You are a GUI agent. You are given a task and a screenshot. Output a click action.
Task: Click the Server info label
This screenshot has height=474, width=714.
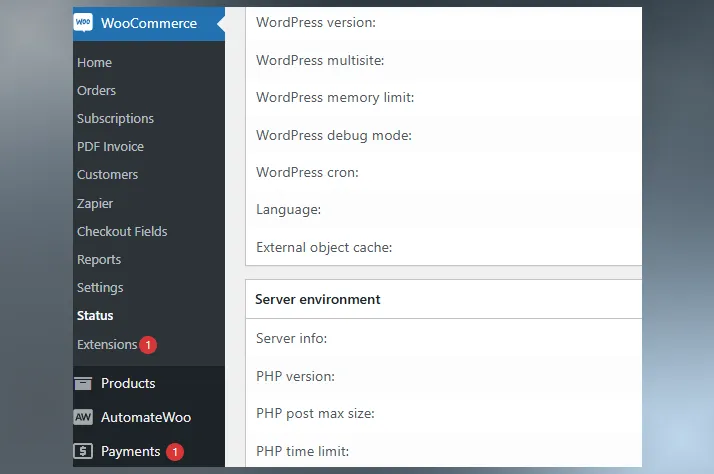(291, 338)
